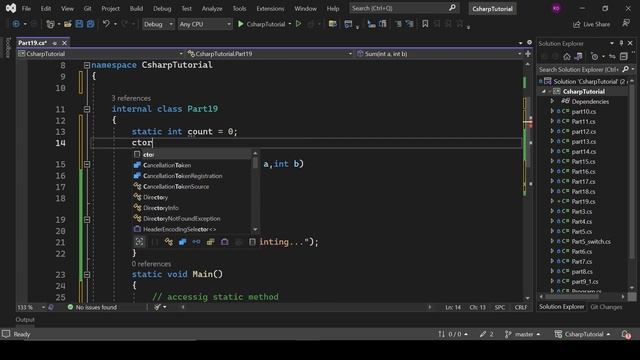
Task: Toggle the interfaces filter in IntelliSense bar
Action: click(196, 242)
